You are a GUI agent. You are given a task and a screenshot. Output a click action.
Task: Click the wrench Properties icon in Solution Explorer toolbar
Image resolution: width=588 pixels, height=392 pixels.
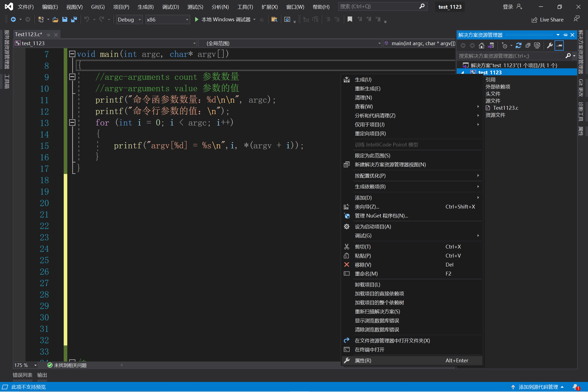pyautogui.click(x=549, y=45)
